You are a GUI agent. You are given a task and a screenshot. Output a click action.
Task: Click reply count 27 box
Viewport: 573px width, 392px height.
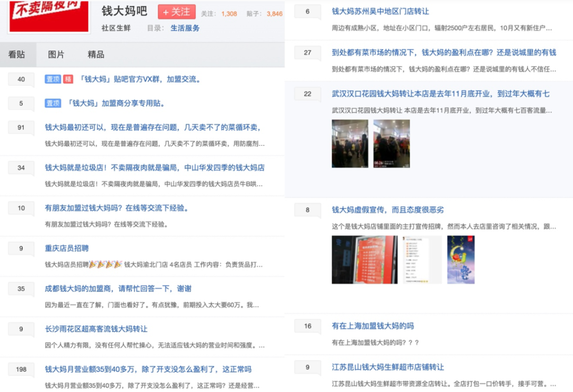coord(308,53)
